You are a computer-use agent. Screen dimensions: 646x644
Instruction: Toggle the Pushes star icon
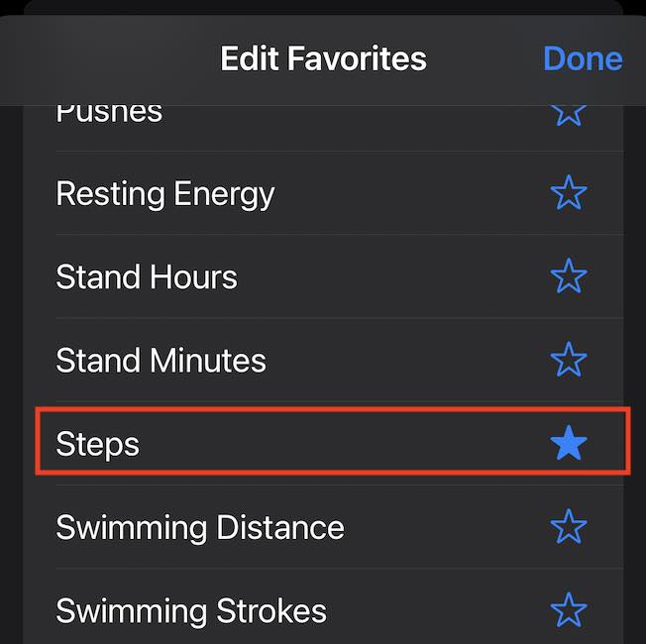pyautogui.click(x=568, y=112)
